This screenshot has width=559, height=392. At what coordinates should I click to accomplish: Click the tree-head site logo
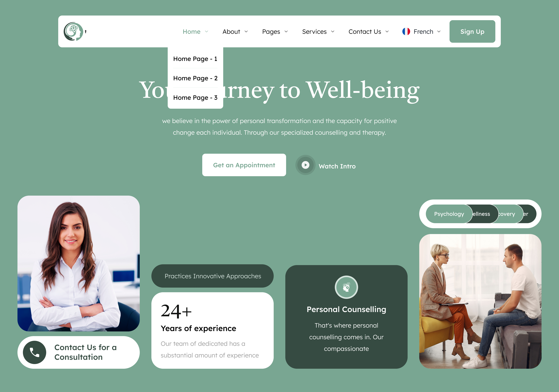[73, 31]
